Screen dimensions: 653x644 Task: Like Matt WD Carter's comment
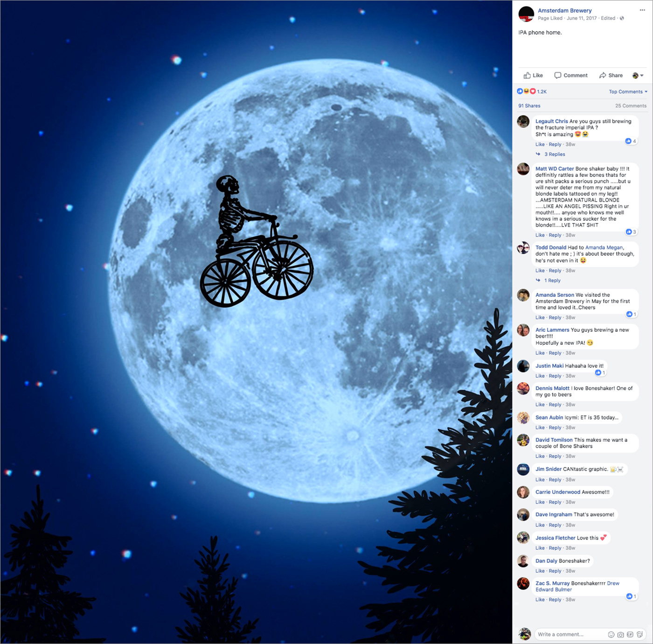pos(540,235)
